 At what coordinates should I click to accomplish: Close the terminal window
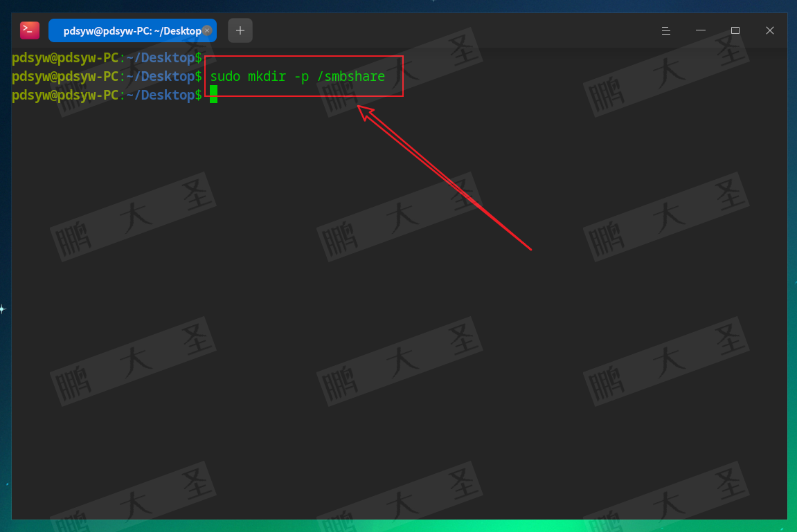coord(769,30)
